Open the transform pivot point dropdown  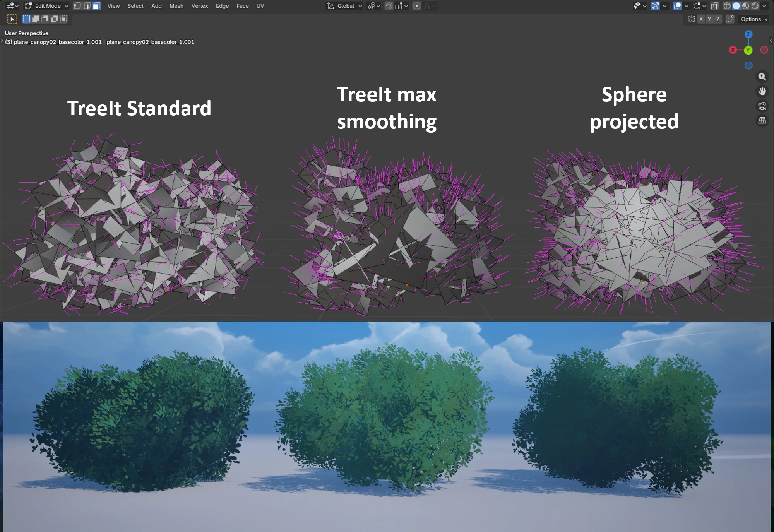(x=374, y=6)
